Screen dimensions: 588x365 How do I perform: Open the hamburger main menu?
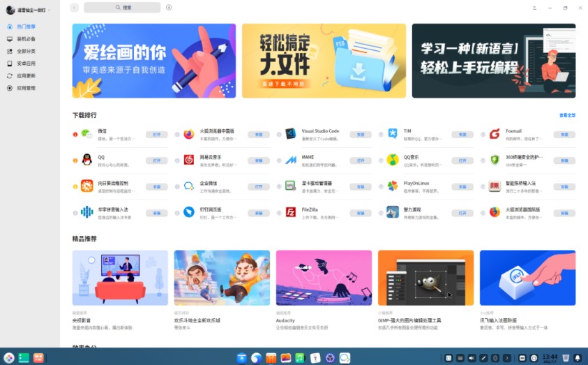pyautogui.click(x=534, y=8)
